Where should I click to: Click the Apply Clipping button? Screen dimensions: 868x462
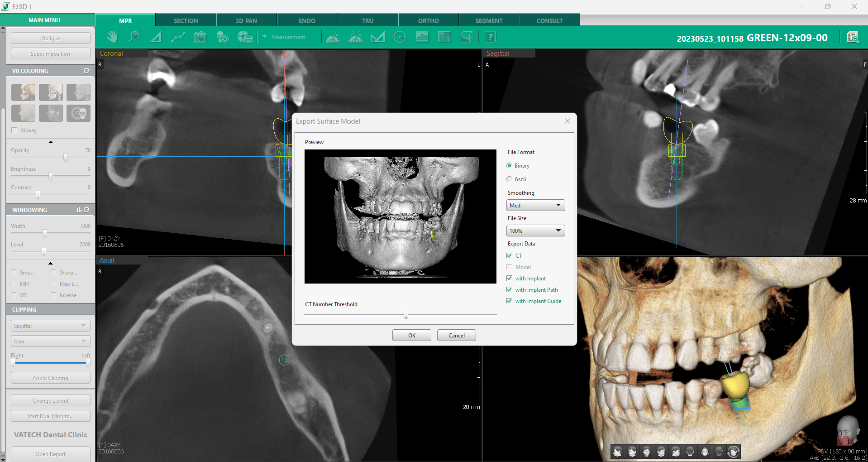point(50,378)
